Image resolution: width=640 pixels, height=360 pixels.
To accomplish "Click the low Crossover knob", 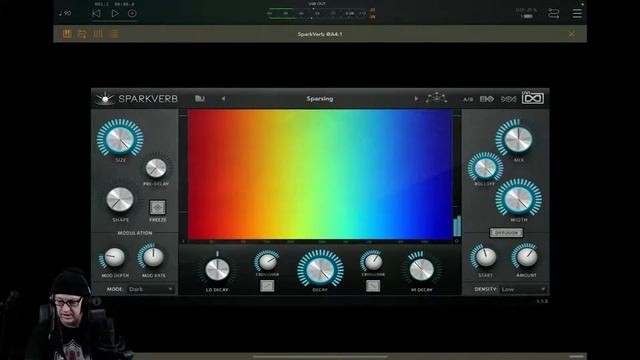I will coord(267,261).
